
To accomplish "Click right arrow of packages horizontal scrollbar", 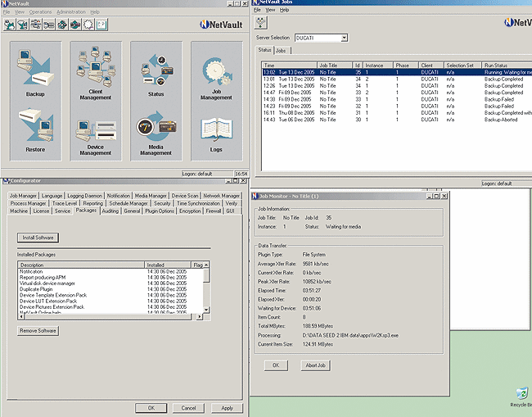I will (x=200, y=316).
